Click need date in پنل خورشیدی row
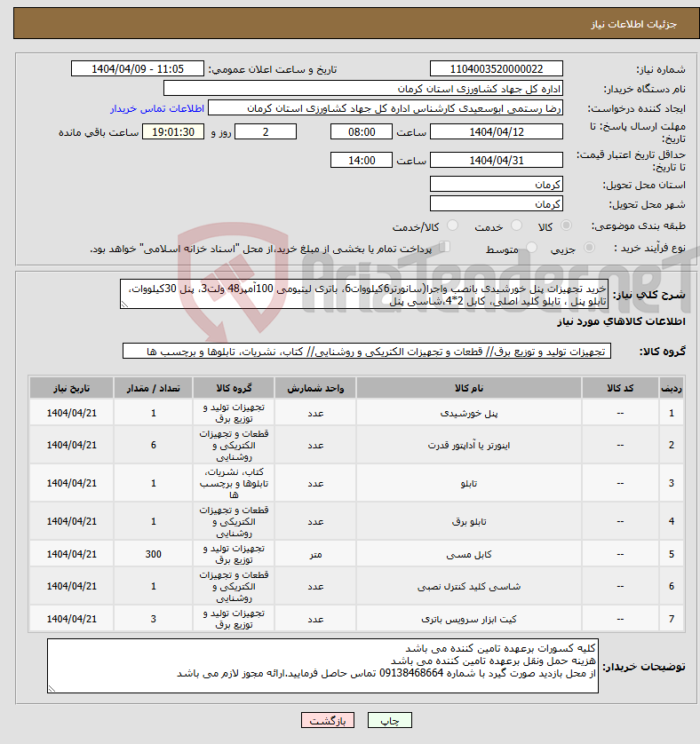700x744 pixels. (x=71, y=413)
